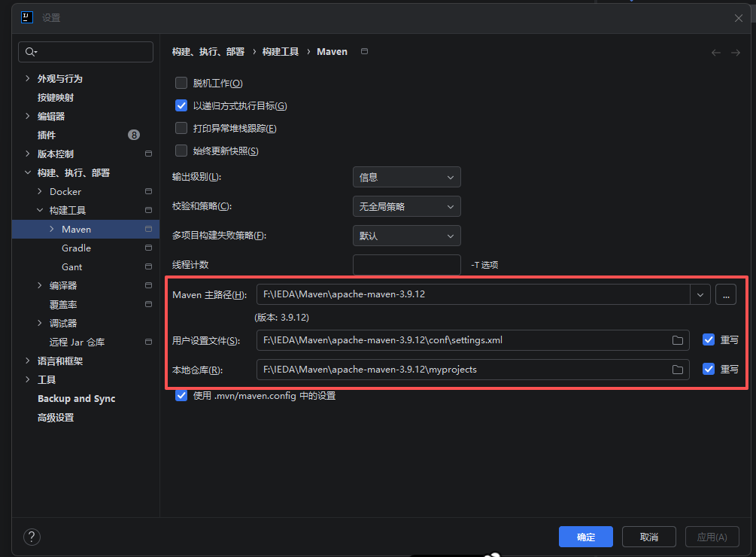
Task: Click the 应用(A) button
Action: click(712, 537)
